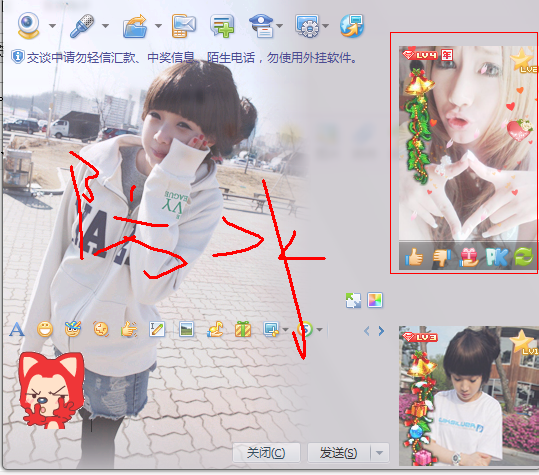The height and width of the screenshot is (475, 539).
Task: Expand the arrow beside the report icon
Action: (279, 26)
